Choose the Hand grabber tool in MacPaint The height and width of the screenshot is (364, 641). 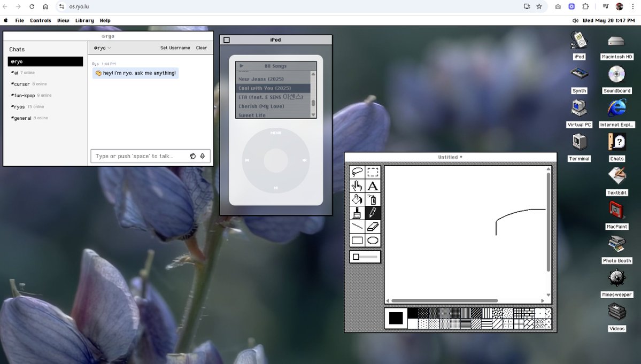click(357, 186)
